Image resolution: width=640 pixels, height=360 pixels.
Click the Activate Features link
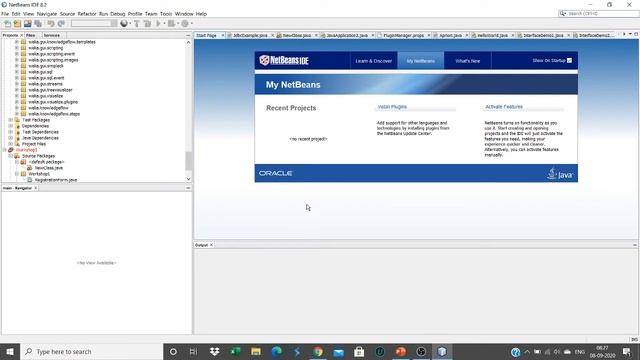[x=504, y=107]
